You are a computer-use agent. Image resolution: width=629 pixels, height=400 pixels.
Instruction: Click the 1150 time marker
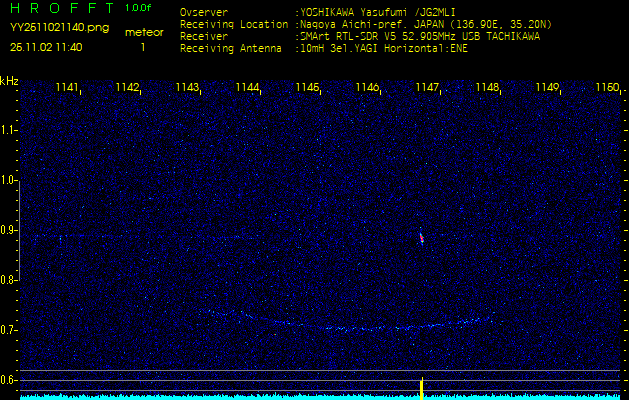pos(606,88)
